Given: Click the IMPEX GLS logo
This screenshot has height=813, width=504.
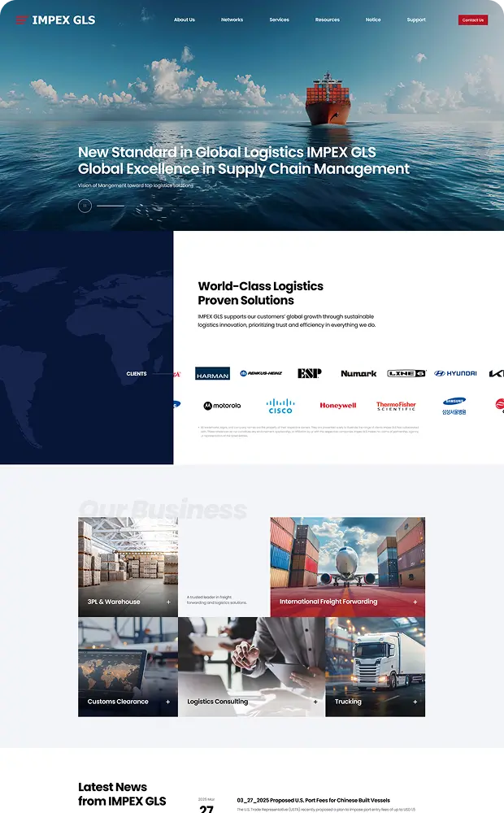Looking at the screenshot, I should (x=55, y=20).
